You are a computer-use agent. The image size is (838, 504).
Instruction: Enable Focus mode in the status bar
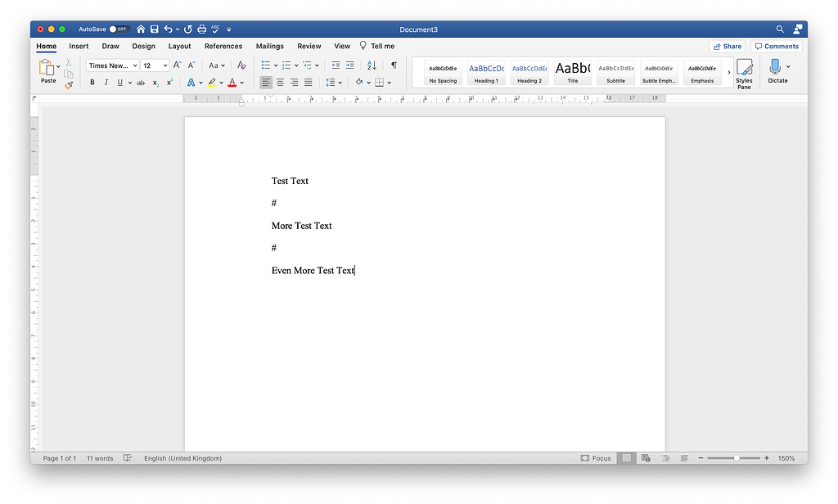coord(596,458)
